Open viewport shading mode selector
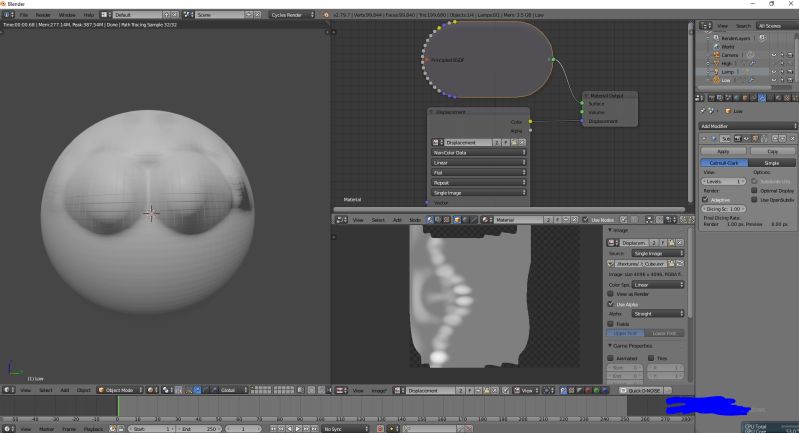The image size is (799, 433). point(152,390)
